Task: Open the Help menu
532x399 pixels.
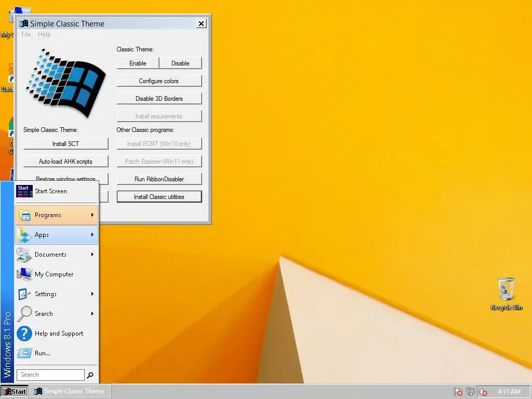Action: pos(44,34)
